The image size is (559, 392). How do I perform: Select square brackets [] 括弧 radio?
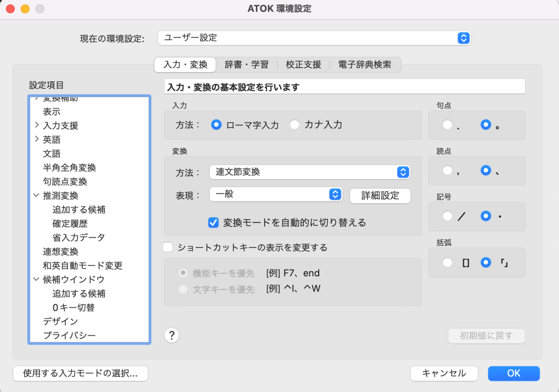[448, 262]
